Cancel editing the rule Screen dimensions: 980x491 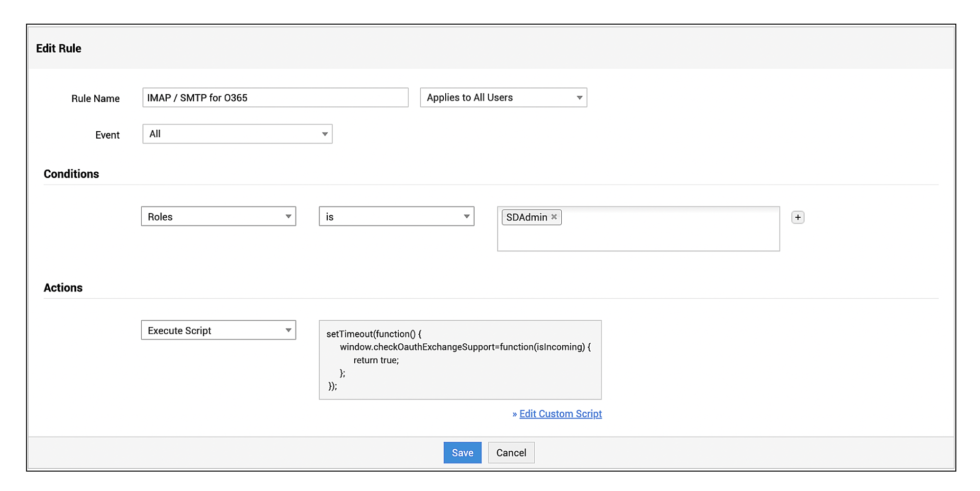(x=511, y=453)
